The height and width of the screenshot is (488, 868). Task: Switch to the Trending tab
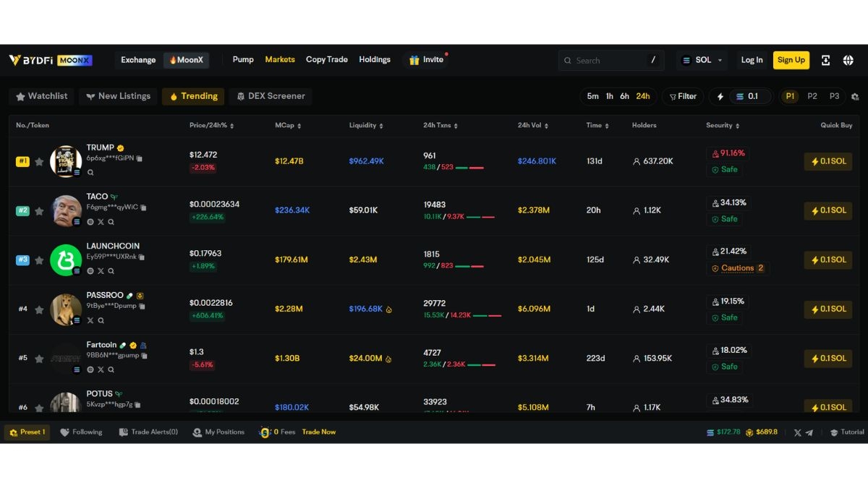coord(193,96)
